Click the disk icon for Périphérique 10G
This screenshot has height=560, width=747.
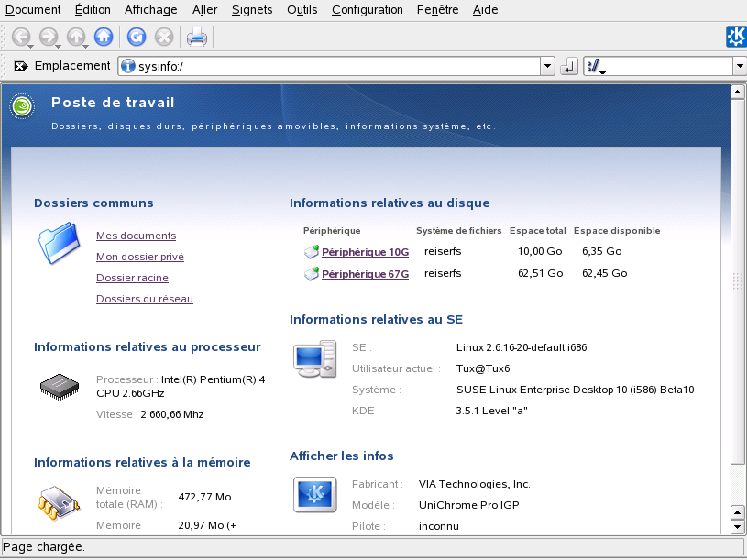311,251
